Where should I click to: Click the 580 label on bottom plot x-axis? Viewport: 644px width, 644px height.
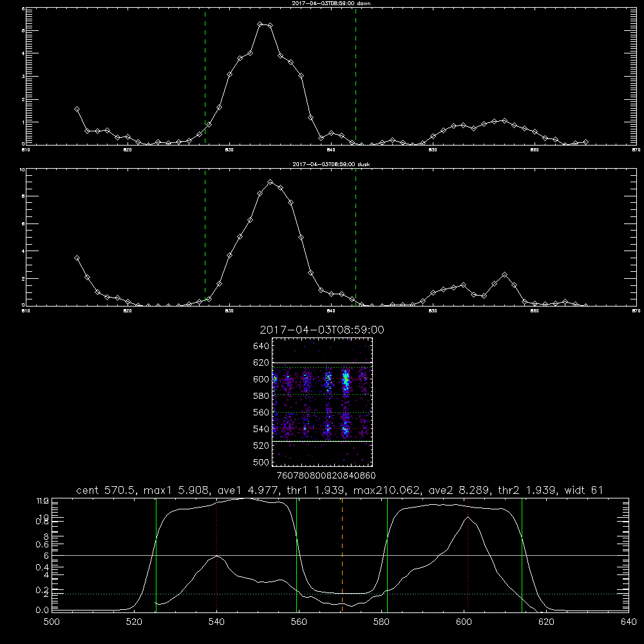(x=381, y=622)
